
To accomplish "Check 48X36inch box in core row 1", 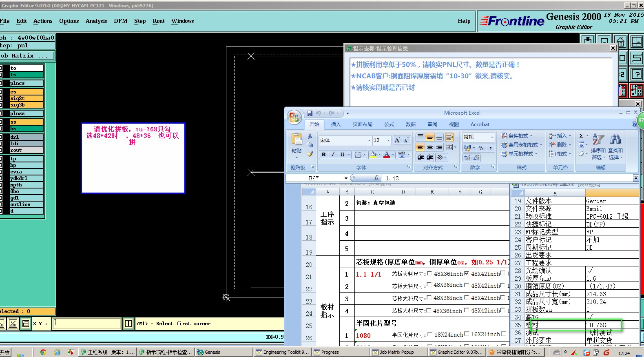I will (x=429, y=273).
